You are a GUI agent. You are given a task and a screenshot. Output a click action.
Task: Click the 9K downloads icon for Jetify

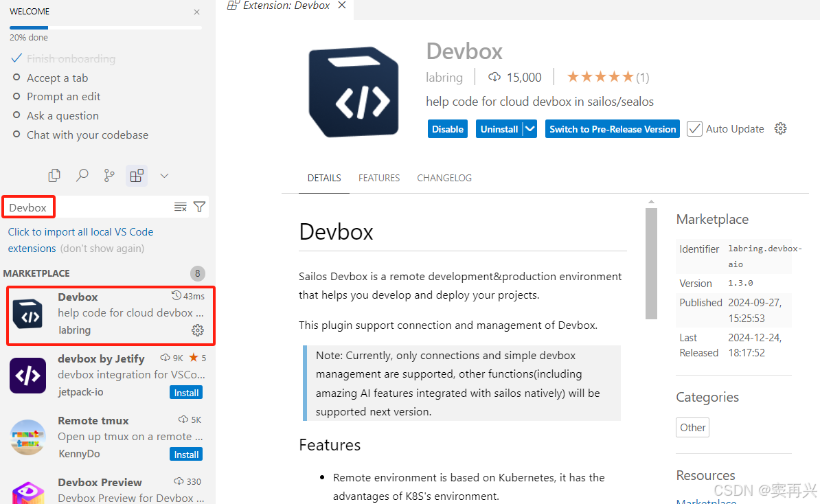(x=166, y=358)
